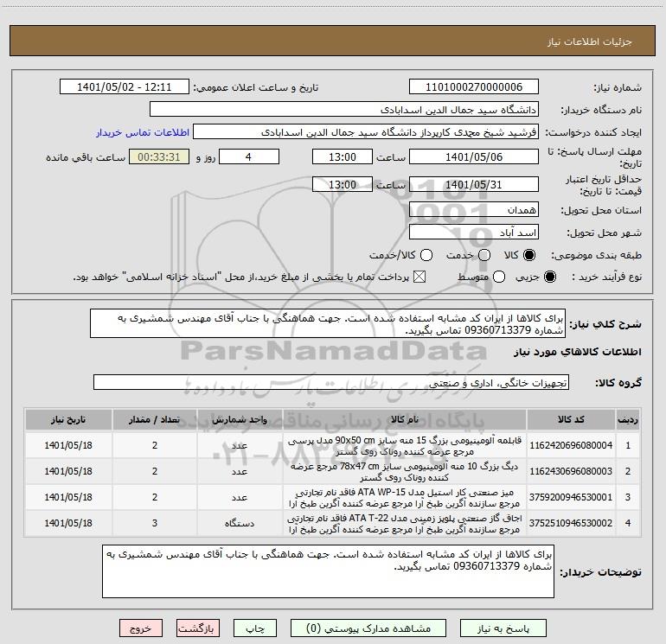Screen dimensions: 666x644
Task: Click the ردیف column header
Action: pos(628,419)
